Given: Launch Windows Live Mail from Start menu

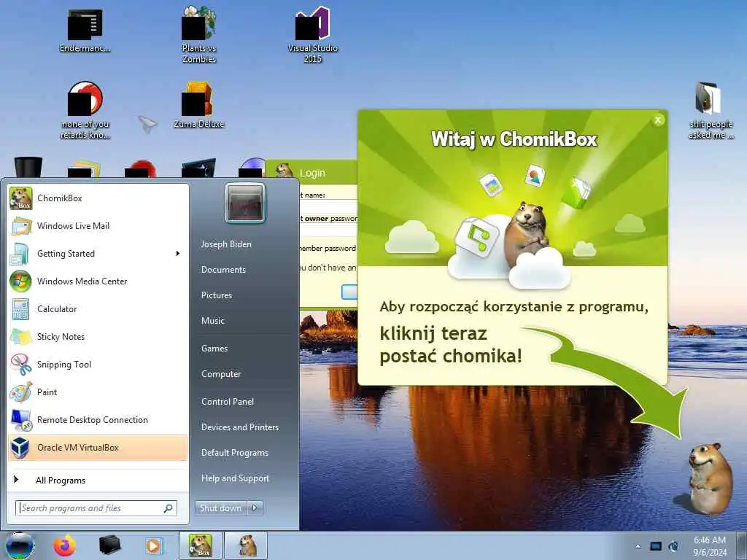Looking at the screenshot, I should pyautogui.click(x=98, y=226).
